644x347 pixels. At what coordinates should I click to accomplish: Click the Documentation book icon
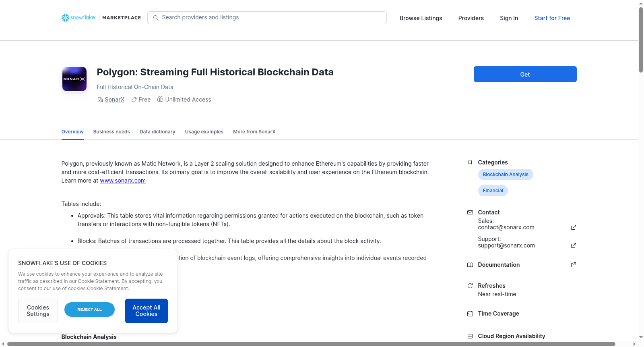pyautogui.click(x=470, y=265)
